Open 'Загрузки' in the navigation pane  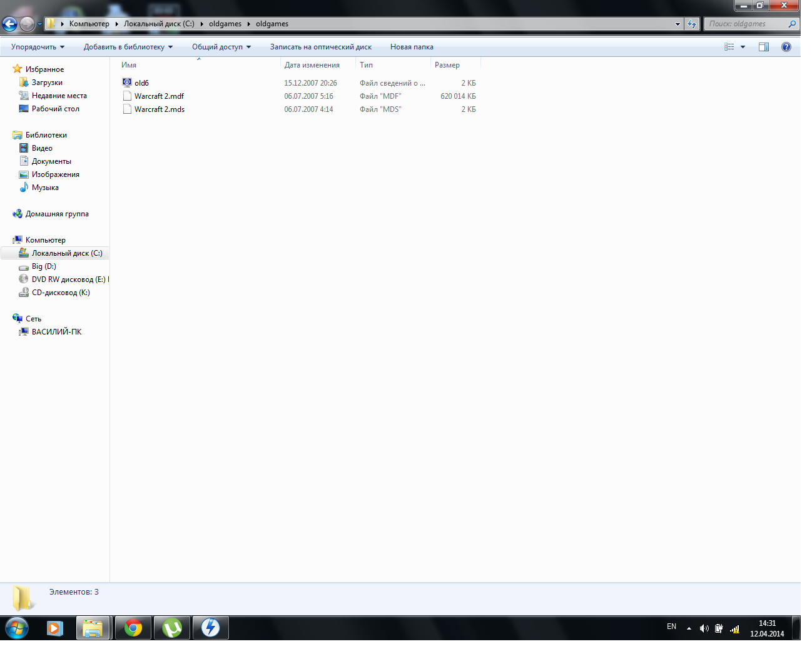click(x=47, y=83)
